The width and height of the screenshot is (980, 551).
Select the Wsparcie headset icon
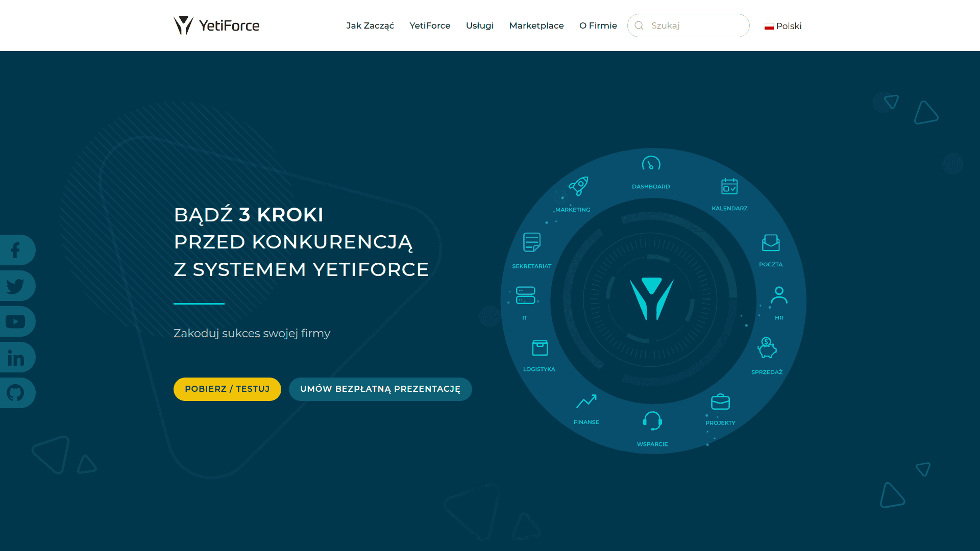tap(652, 421)
